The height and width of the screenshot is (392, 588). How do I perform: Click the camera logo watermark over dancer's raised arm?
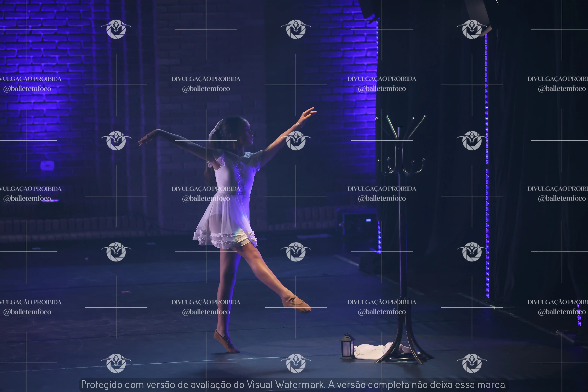(x=296, y=141)
